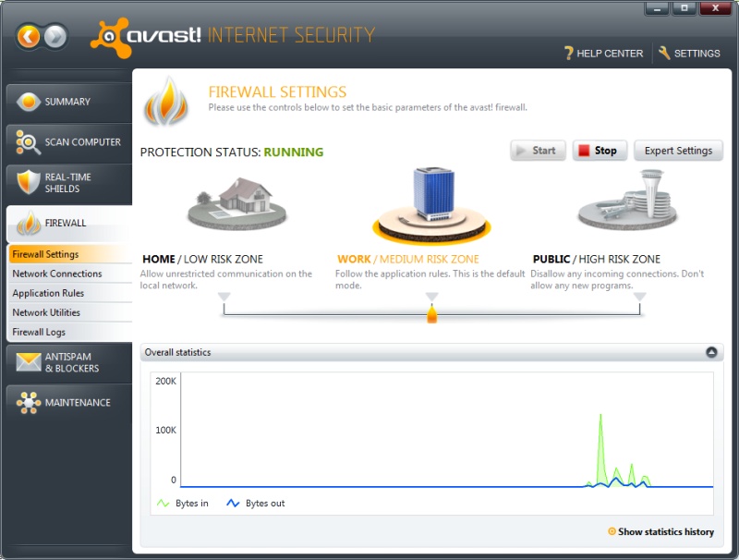This screenshot has width=739, height=560.
Task: Click the 100K axis label
Action: [165, 430]
